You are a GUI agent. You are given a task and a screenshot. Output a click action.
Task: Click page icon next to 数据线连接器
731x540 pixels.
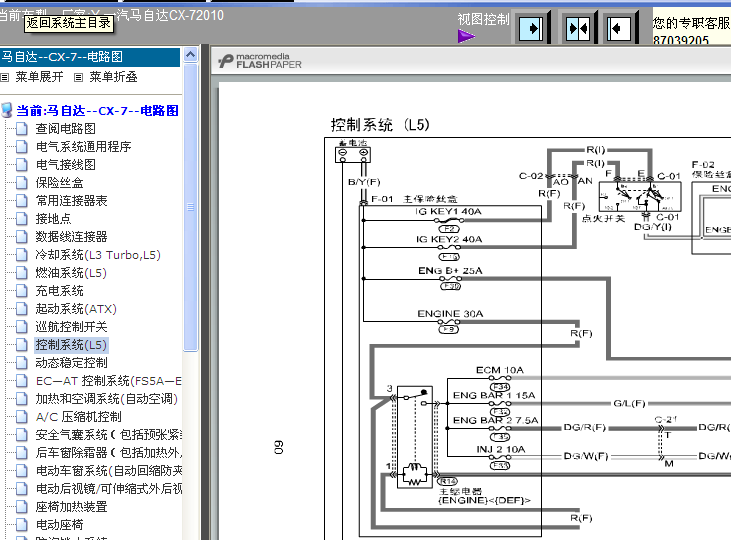coord(22,237)
